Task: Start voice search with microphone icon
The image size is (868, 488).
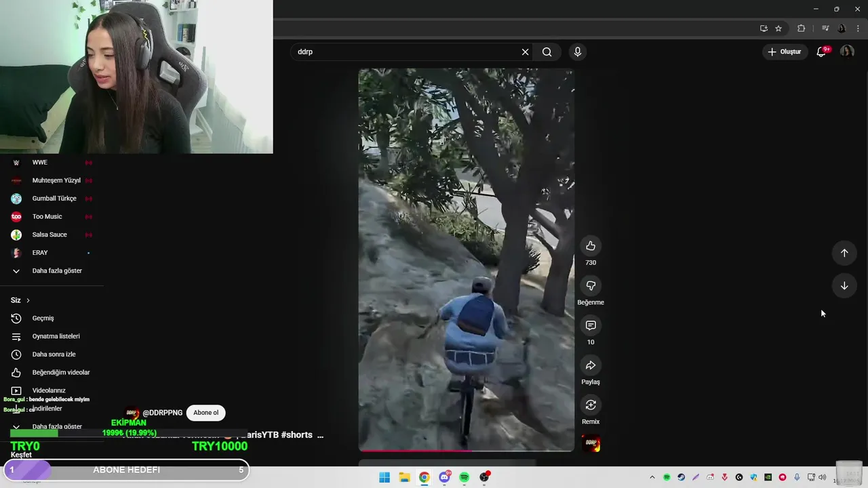Action: (x=578, y=52)
